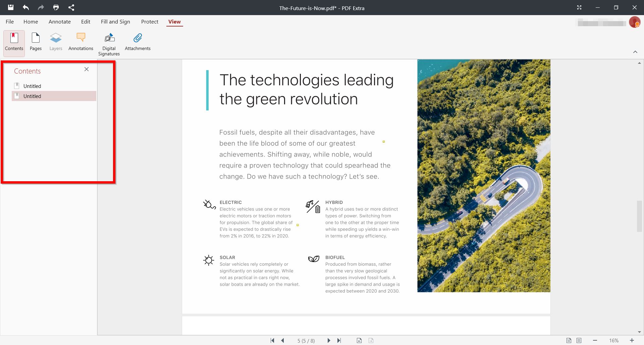The height and width of the screenshot is (345, 644).
Task: Open Digital Signatures panel
Action: coord(109,44)
